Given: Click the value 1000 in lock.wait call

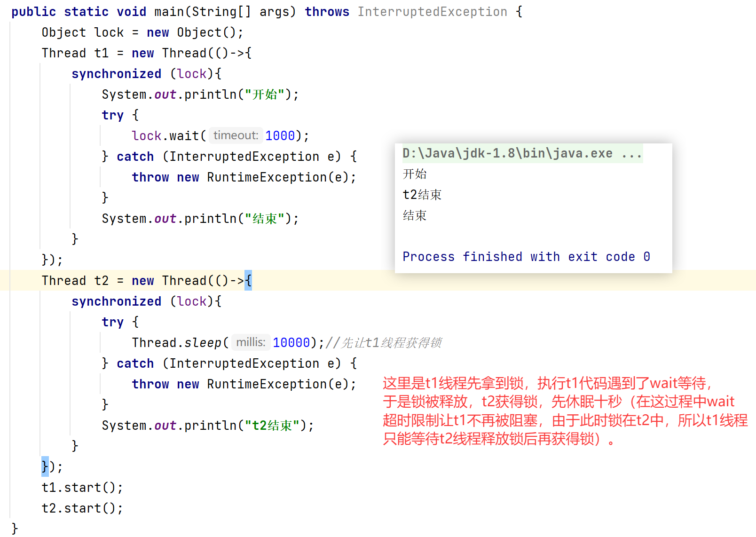Looking at the screenshot, I should click(x=280, y=136).
